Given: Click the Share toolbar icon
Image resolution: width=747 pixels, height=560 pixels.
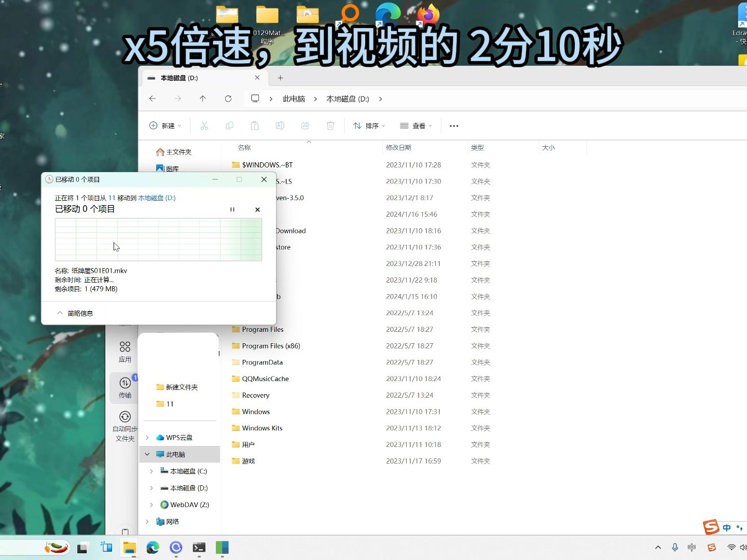Looking at the screenshot, I should (305, 125).
